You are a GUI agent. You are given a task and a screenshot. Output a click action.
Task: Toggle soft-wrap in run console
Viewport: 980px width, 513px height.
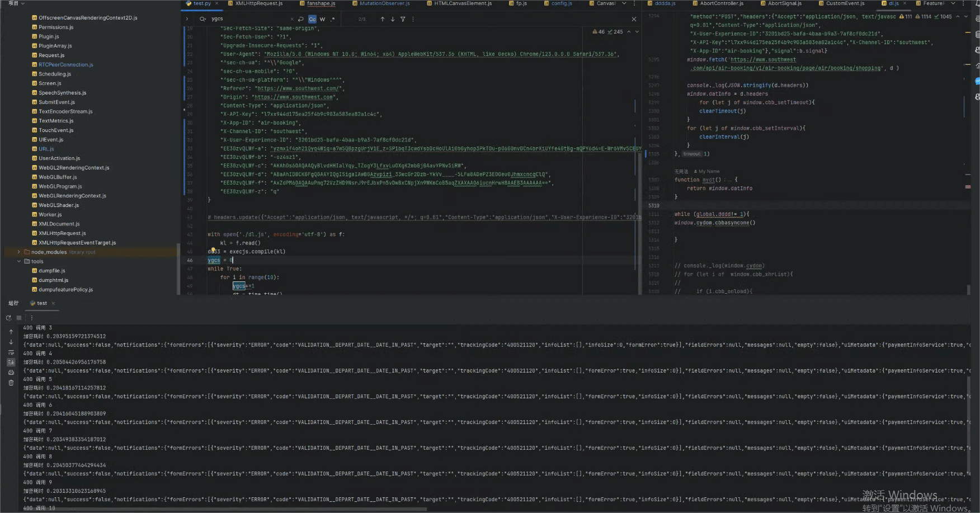11,352
